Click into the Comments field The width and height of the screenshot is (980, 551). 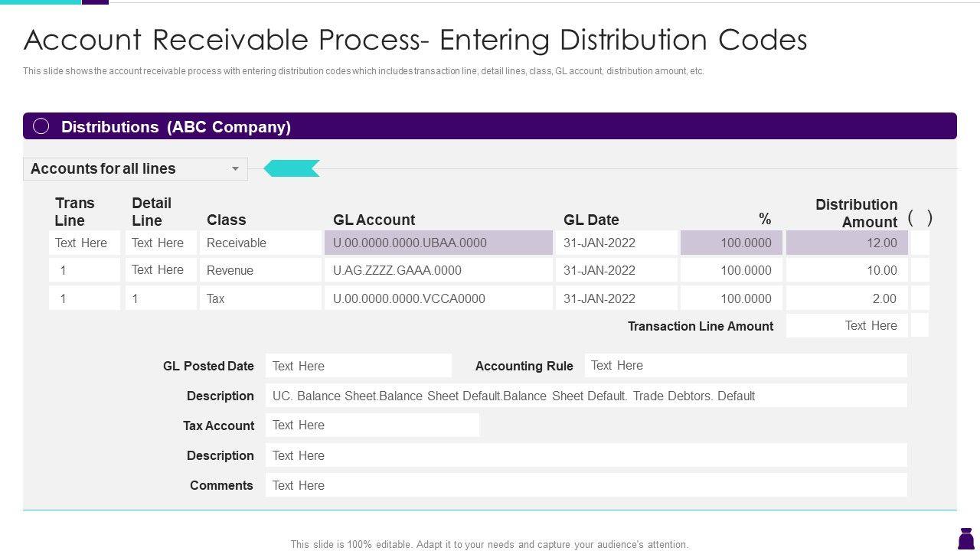coord(586,485)
